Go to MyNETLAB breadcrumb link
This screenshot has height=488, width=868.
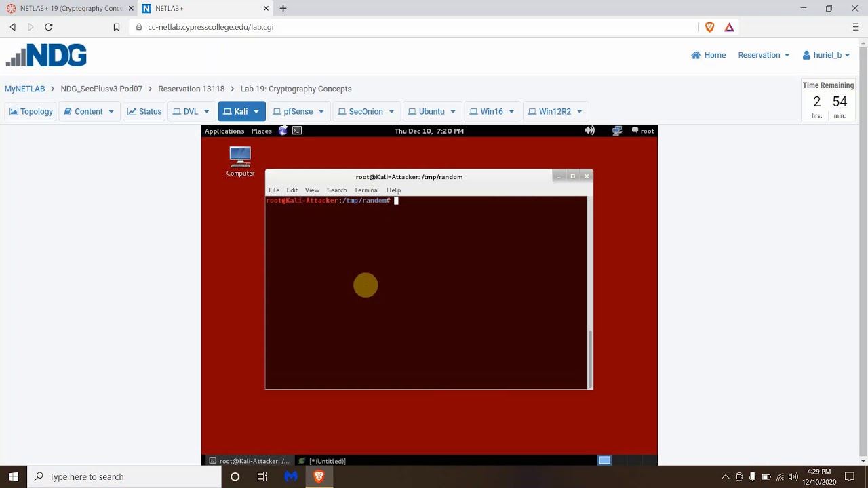(x=25, y=89)
